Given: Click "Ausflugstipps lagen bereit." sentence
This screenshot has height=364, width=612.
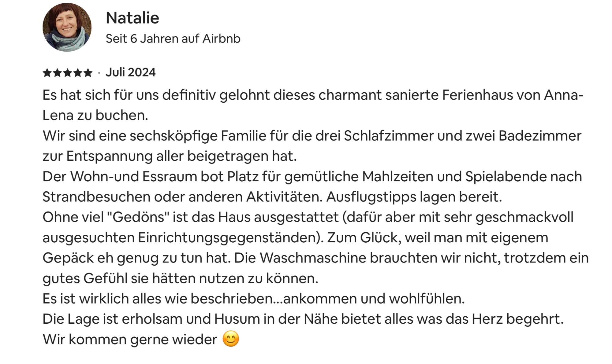Looking at the screenshot, I should [414, 197].
